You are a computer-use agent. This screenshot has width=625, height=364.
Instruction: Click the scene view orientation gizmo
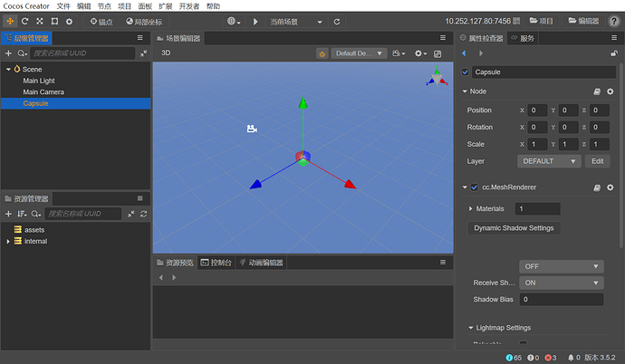pos(437,77)
